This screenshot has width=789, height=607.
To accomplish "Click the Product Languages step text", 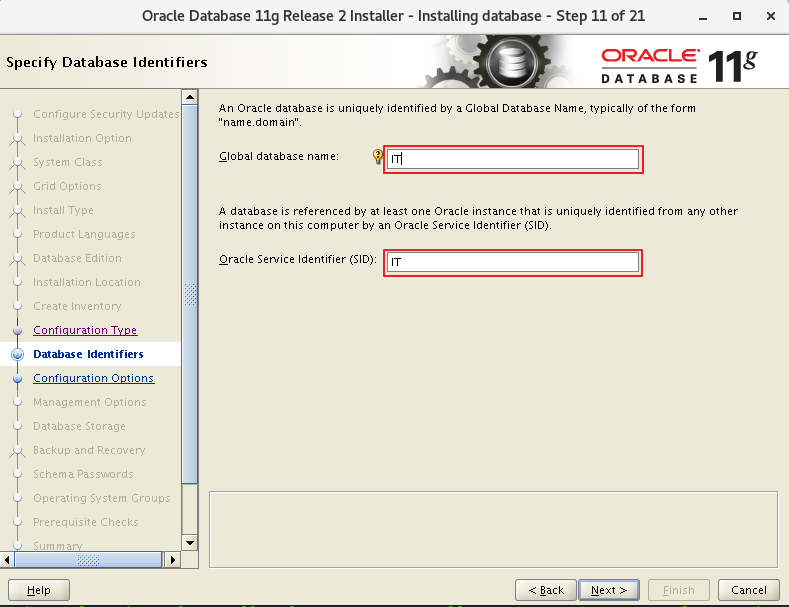I will point(85,234).
